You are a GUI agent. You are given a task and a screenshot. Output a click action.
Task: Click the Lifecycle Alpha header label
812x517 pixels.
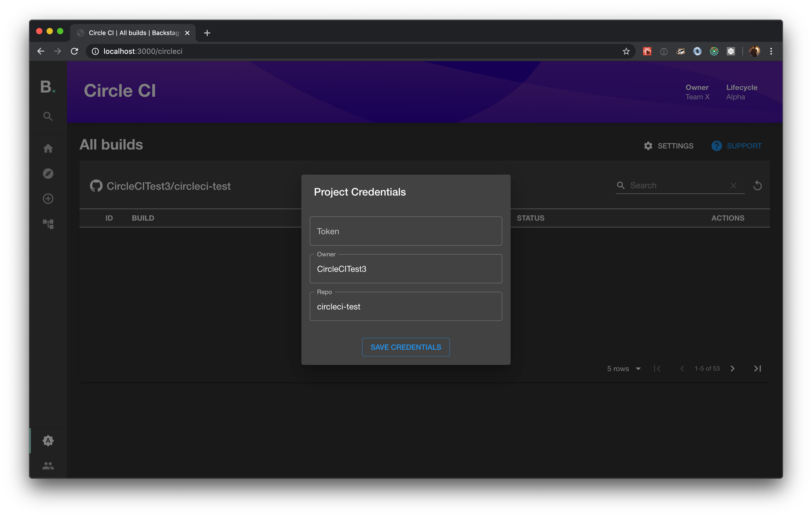click(742, 92)
